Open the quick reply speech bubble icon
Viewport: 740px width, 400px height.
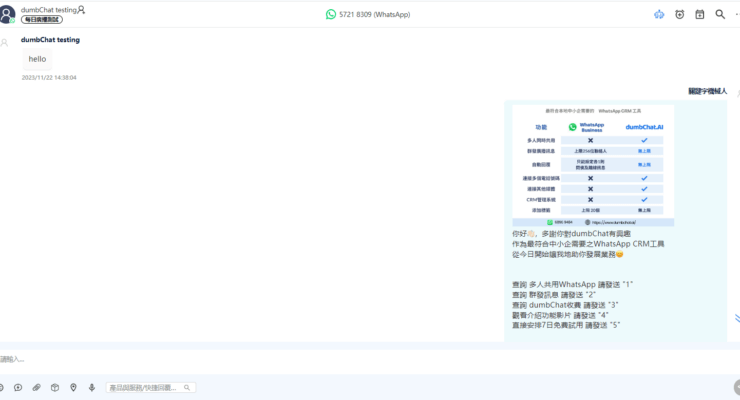pyautogui.click(x=18, y=387)
